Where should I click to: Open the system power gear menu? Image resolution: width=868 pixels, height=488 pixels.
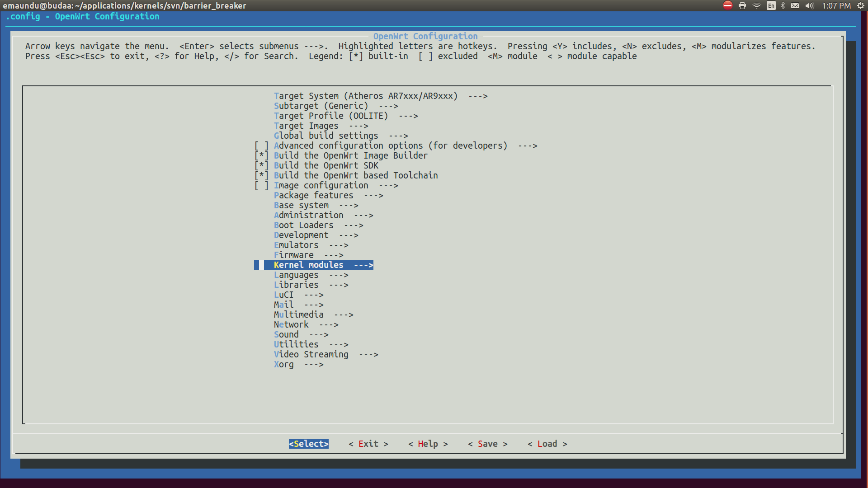click(861, 5)
